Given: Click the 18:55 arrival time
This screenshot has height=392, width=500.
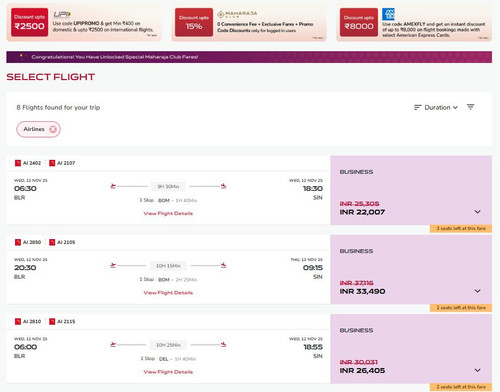Looking at the screenshot, I should coord(313,347).
